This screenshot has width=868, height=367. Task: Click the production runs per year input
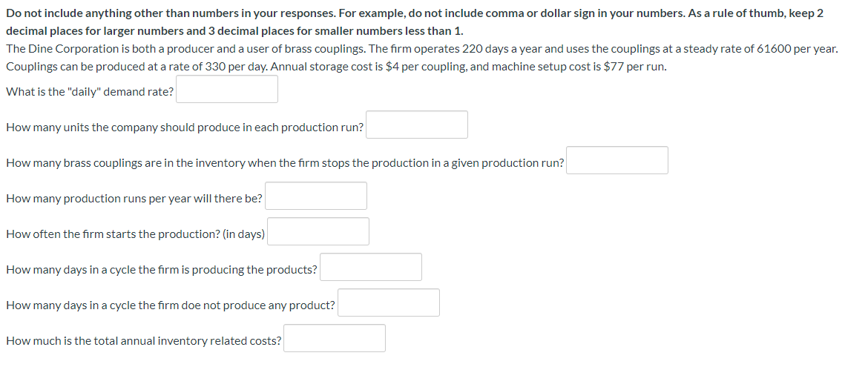pos(316,196)
